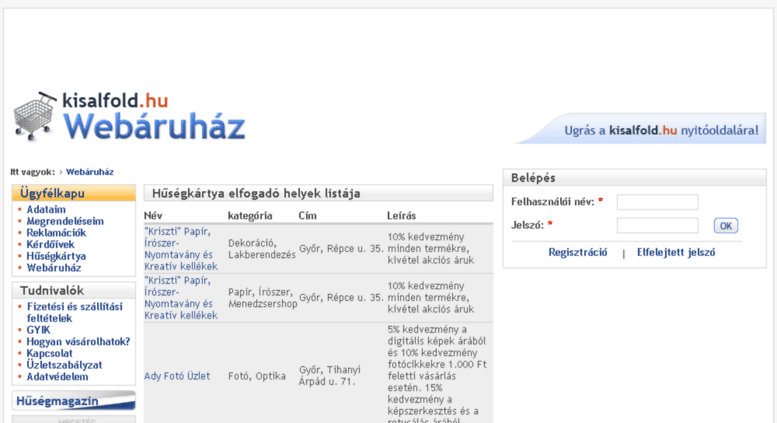Select the Győr, Tihanyi Árpád u. 71. address
This screenshot has height=423, width=777.
pyautogui.click(x=330, y=375)
